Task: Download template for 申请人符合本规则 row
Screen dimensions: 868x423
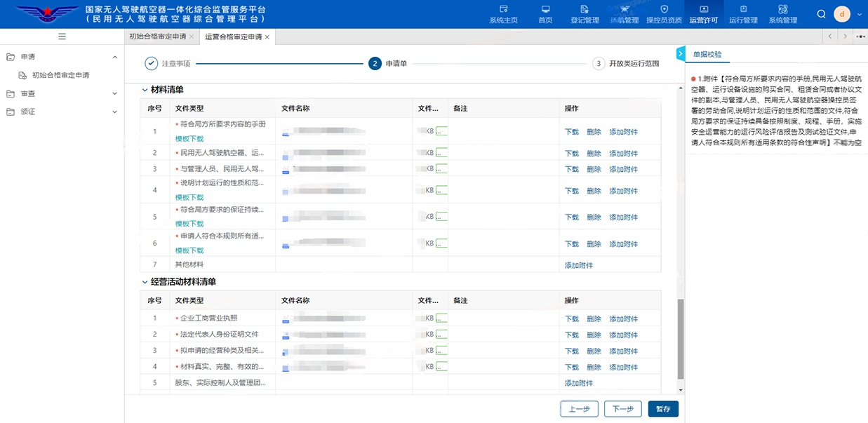Action: point(189,250)
